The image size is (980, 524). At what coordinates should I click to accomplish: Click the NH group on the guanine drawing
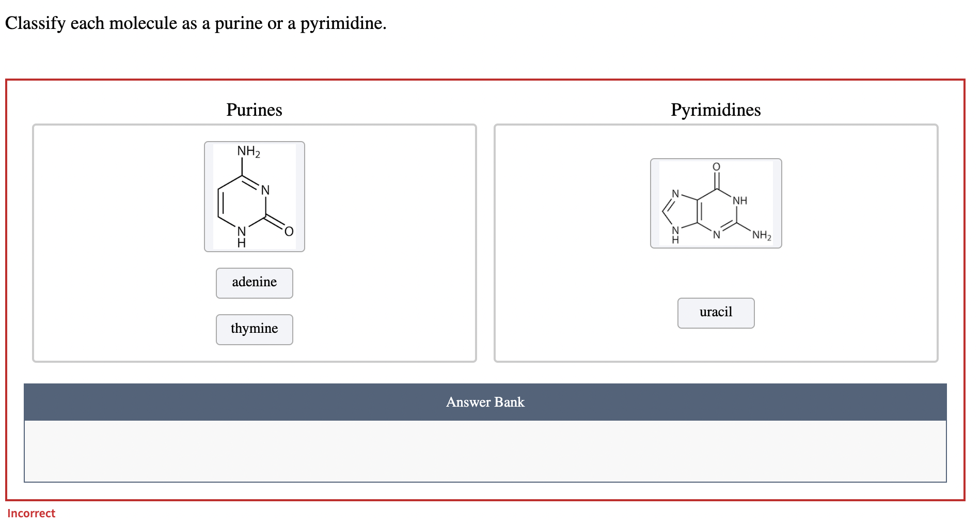pos(740,199)
